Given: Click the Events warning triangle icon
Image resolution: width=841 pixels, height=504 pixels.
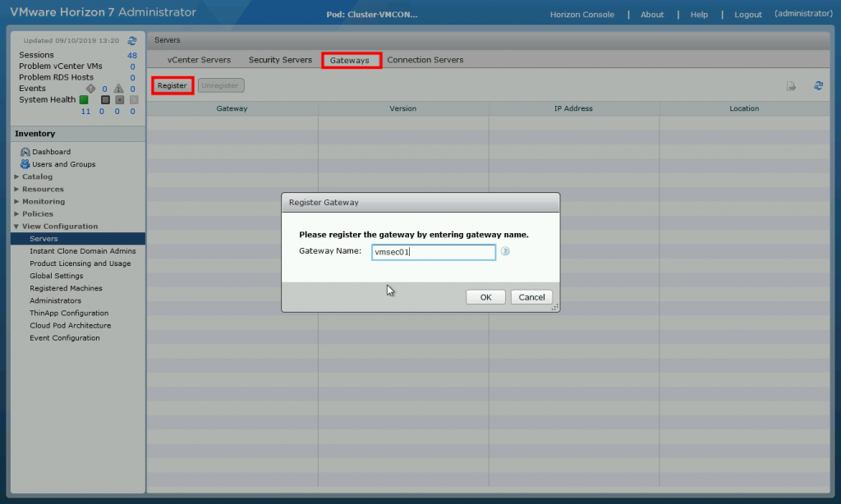Looking at the screenshot, I should pyautogui.click(x=119, y=88).
